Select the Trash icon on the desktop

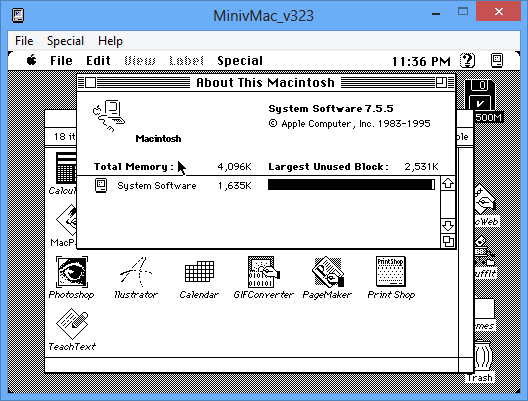coord(483,356)
